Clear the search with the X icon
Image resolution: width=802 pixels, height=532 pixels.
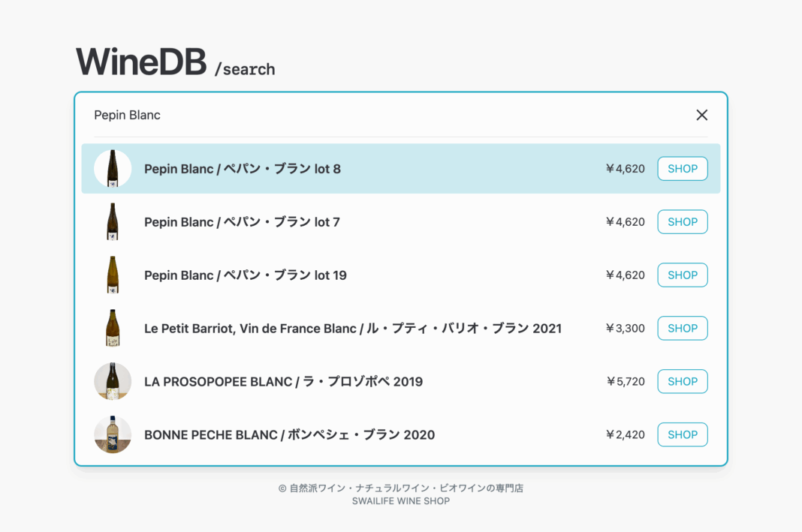(701, 115)
